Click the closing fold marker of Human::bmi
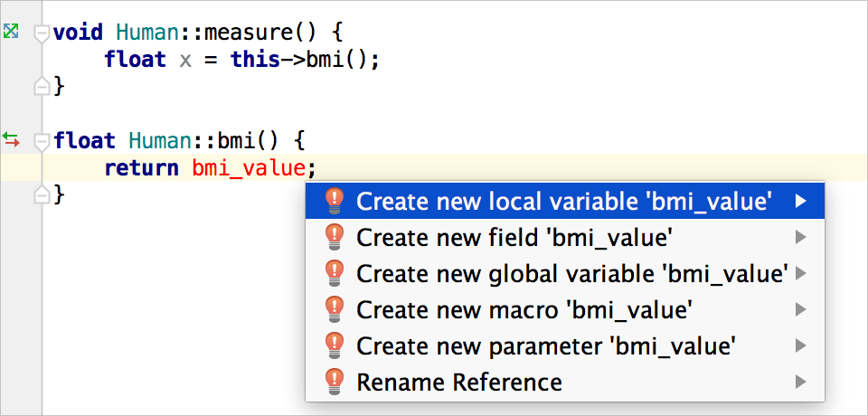This screenshot has width=868, height=416. click(41, 194)
